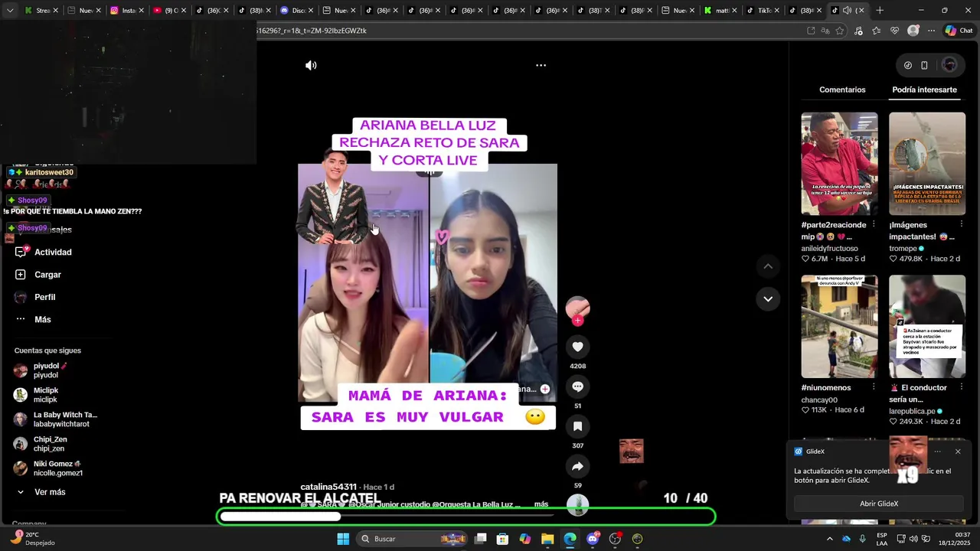Screen dimensions: 980x551
Task: Like the video with the heart icon
Action: [578, 347]
